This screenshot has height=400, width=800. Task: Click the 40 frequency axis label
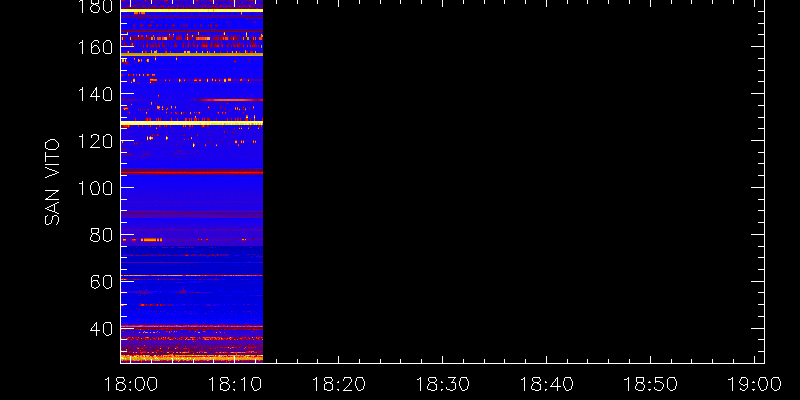click(x=101, y=328)
